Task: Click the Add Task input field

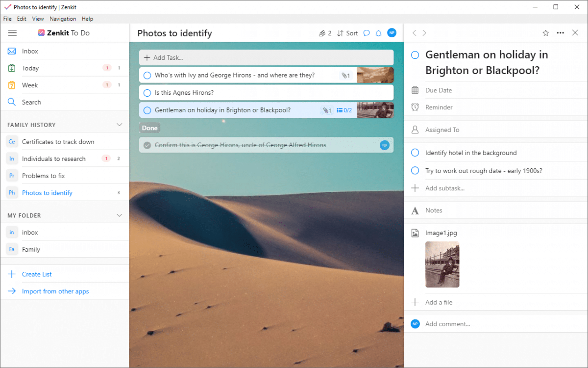Action: click(266, 57)
